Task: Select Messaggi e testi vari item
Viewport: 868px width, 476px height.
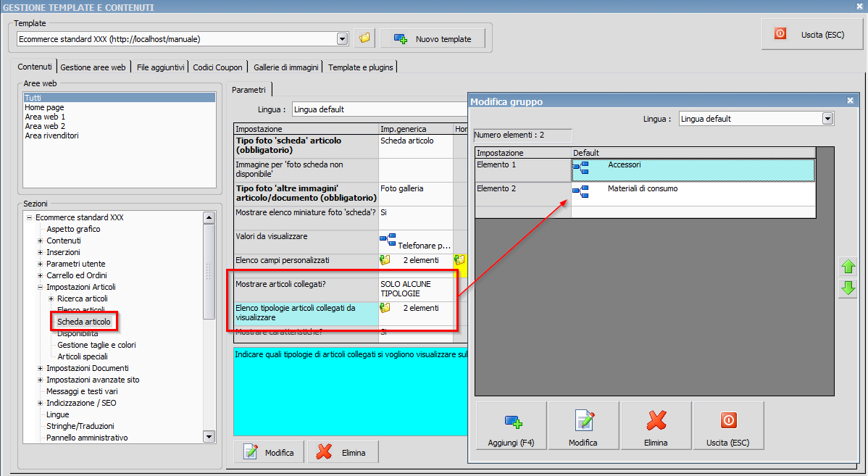Action: (x=82, y=391)
